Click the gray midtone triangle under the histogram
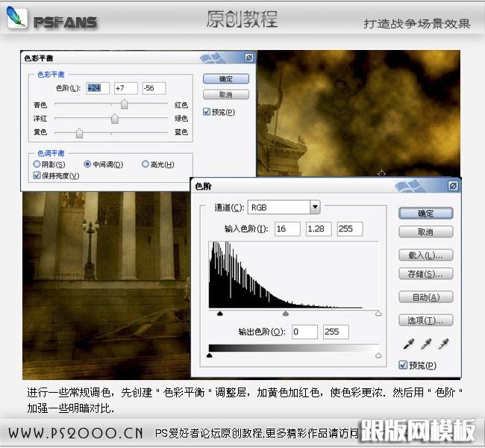This screenshot has height=448, width=485. (286, 314)
